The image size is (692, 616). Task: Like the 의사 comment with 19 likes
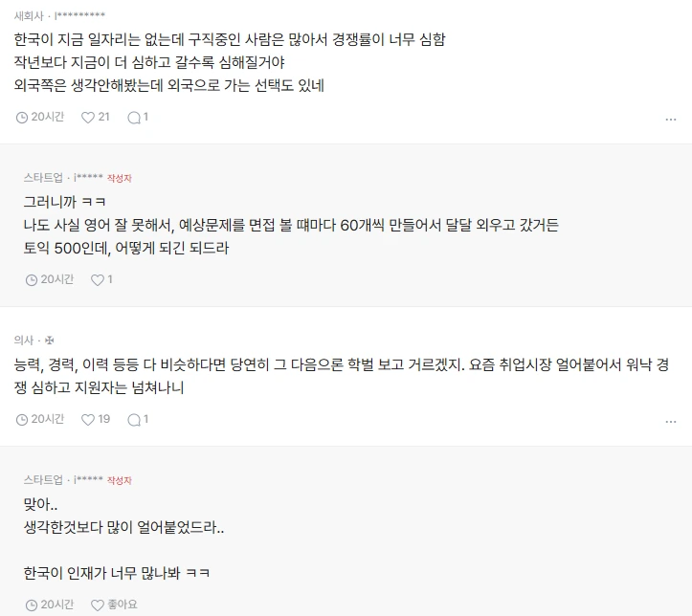click(x=88, y=419)
